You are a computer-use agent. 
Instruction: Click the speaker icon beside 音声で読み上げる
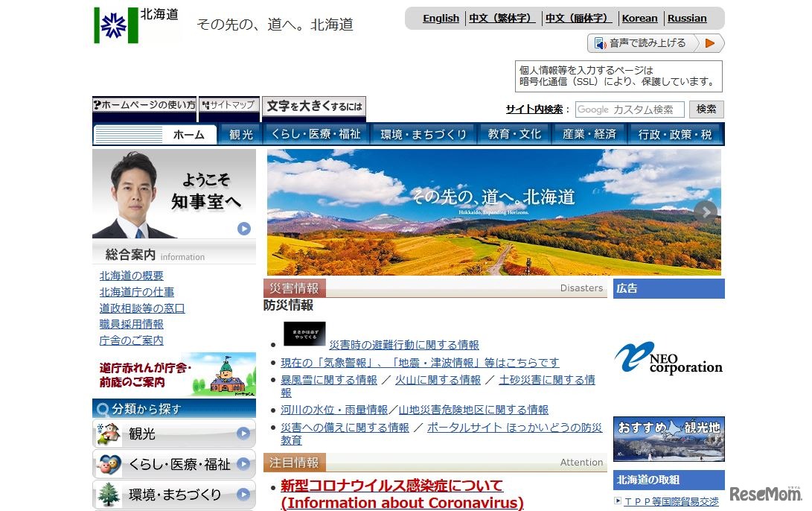click(598, 43)
